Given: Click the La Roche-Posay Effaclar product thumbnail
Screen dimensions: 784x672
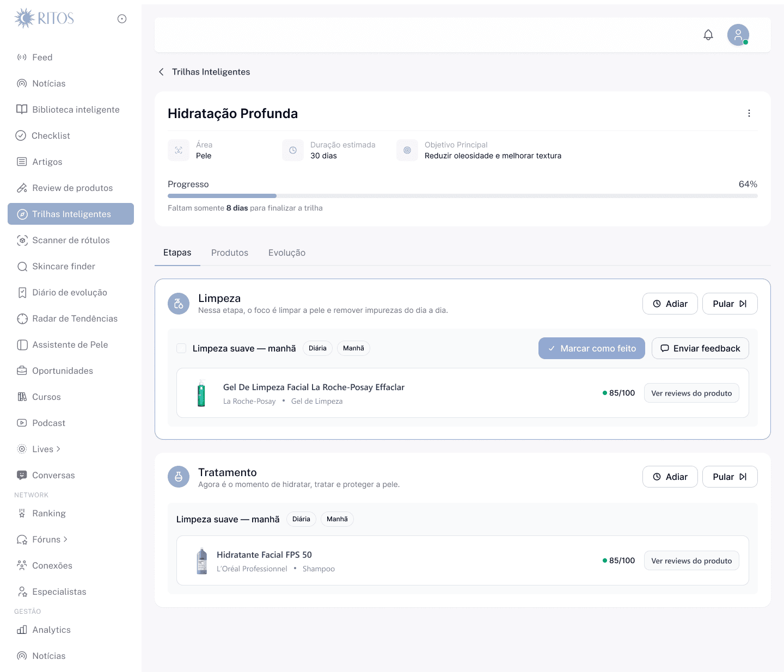Looking at the screenshot, I should [201, 393].
